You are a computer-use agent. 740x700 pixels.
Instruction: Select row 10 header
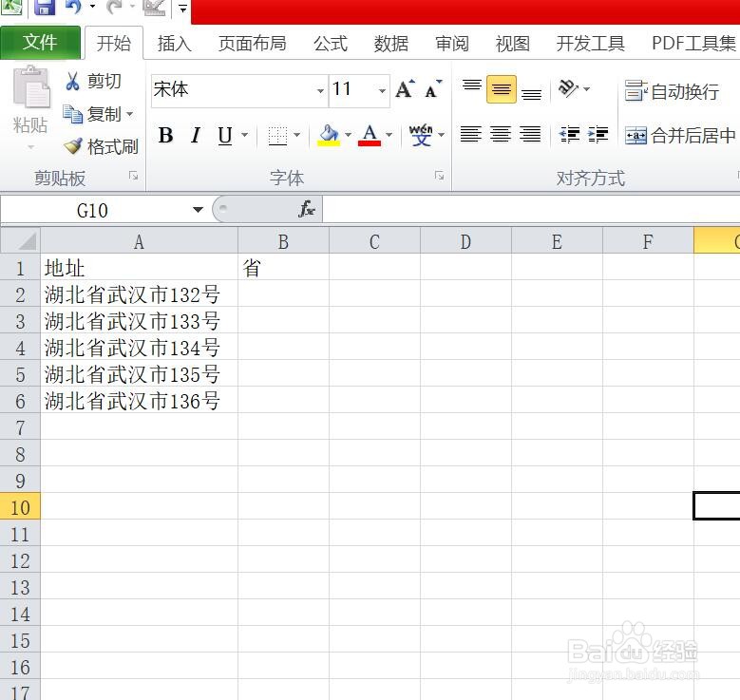(x=20, y=507)
